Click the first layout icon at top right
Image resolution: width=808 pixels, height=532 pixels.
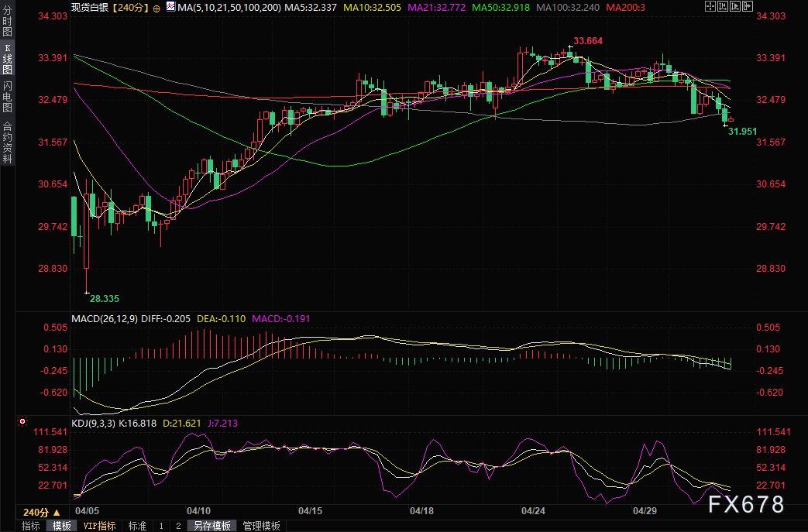pos(711,7)
